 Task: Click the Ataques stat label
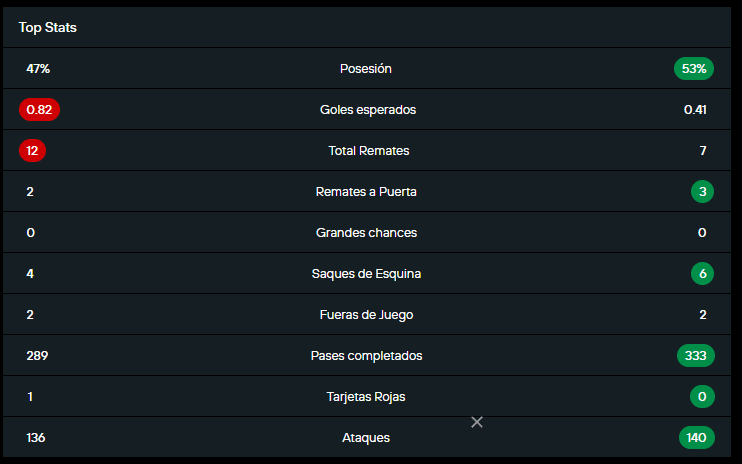click(x=366, y=438)
